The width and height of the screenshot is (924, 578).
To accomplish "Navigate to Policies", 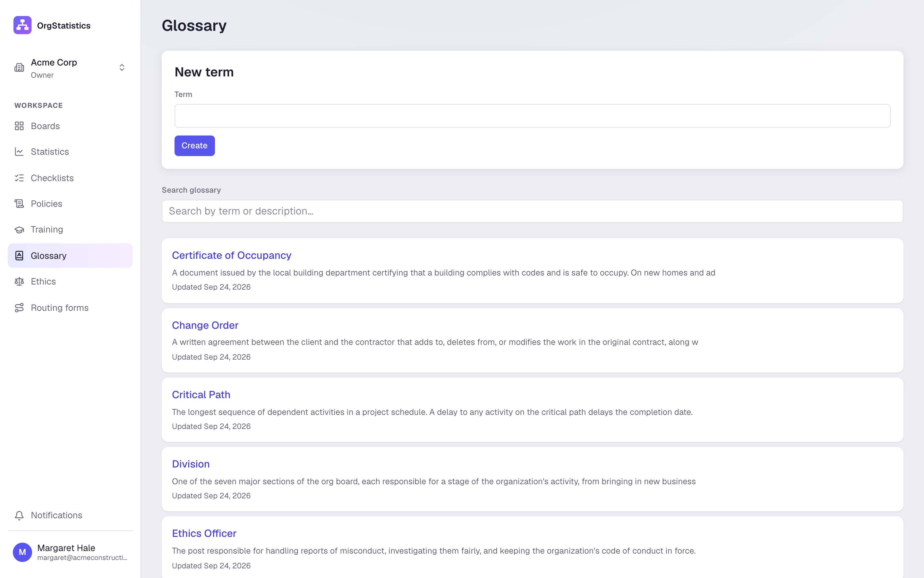I will click(70, 204).
